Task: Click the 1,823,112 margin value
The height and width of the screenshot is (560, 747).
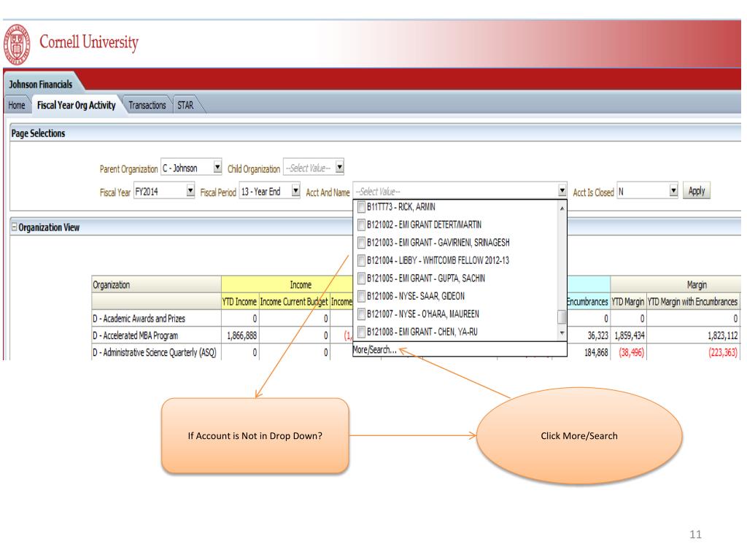Action: (723, 335)
